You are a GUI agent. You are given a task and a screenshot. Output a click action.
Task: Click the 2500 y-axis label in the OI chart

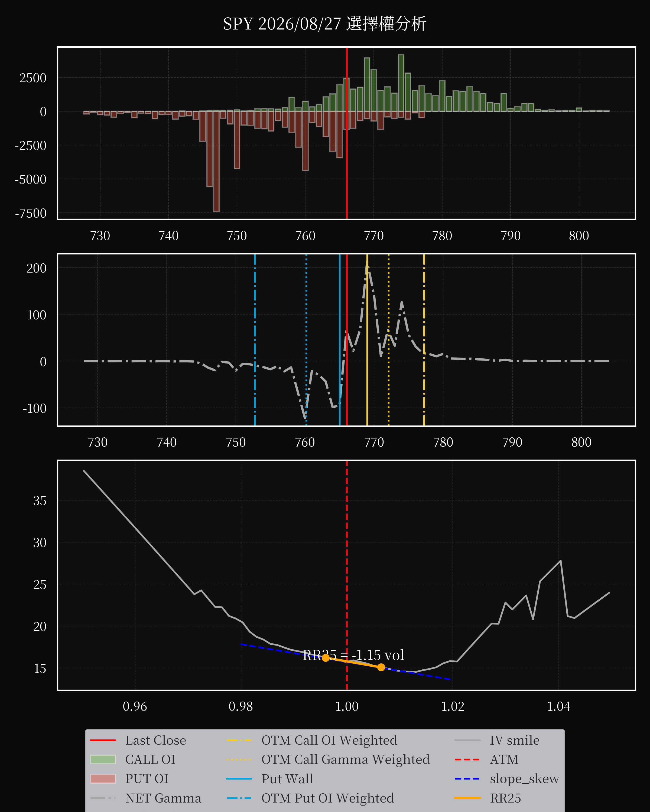tap(33, 78)
